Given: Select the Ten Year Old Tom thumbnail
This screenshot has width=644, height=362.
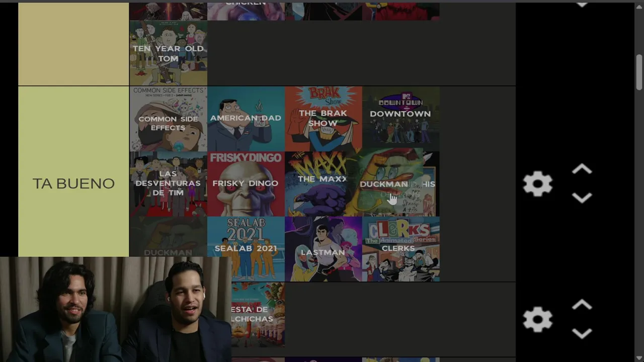Looking at the screenshot, I should (168, 53).
